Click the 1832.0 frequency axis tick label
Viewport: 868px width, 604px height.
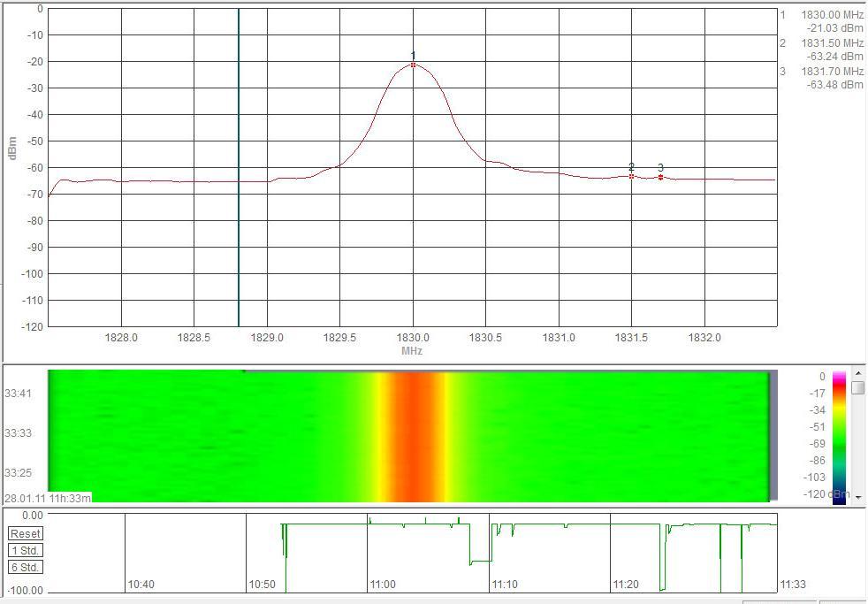point(704,337)
